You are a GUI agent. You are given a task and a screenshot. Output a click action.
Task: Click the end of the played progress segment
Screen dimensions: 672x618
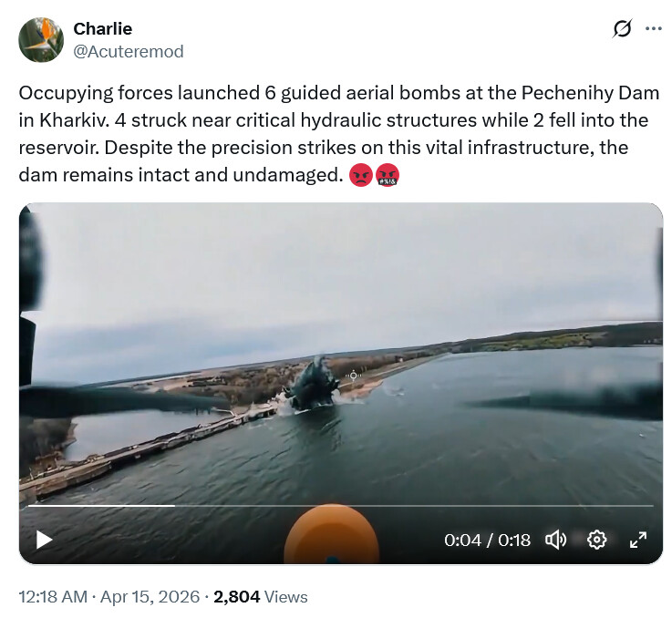click(174, 506)
